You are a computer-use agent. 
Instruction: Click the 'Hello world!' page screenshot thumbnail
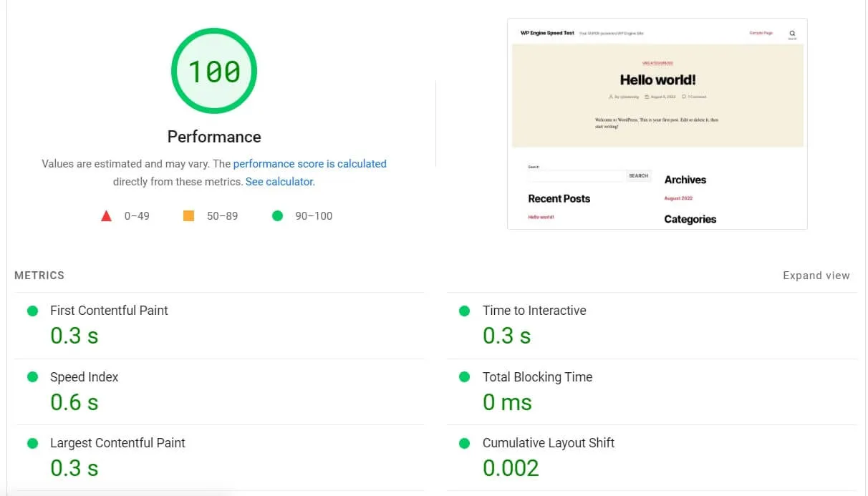pos(657,124)
